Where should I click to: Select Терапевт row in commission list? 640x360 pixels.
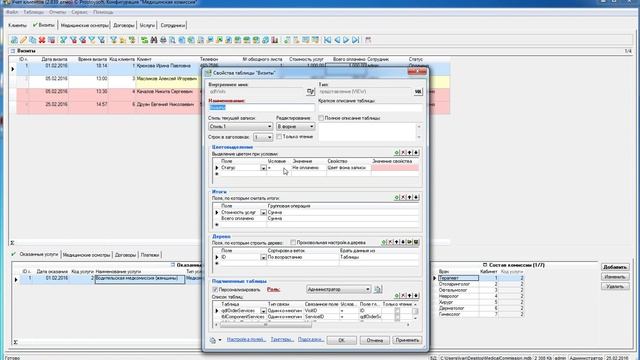(x=458, y=278)
